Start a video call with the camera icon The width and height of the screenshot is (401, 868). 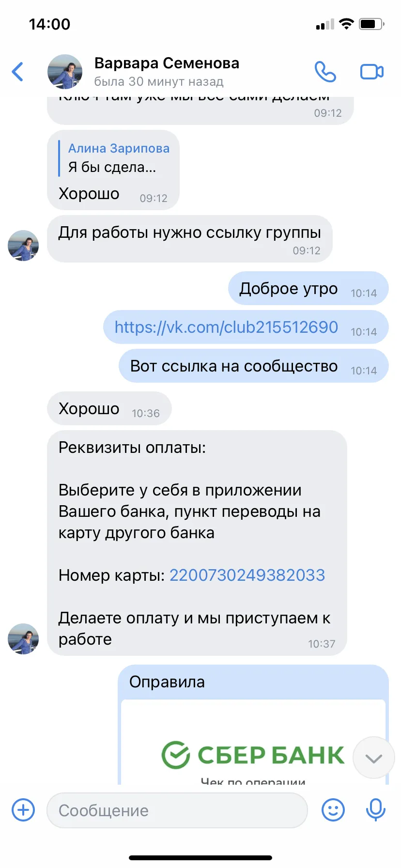pos(372,72)
